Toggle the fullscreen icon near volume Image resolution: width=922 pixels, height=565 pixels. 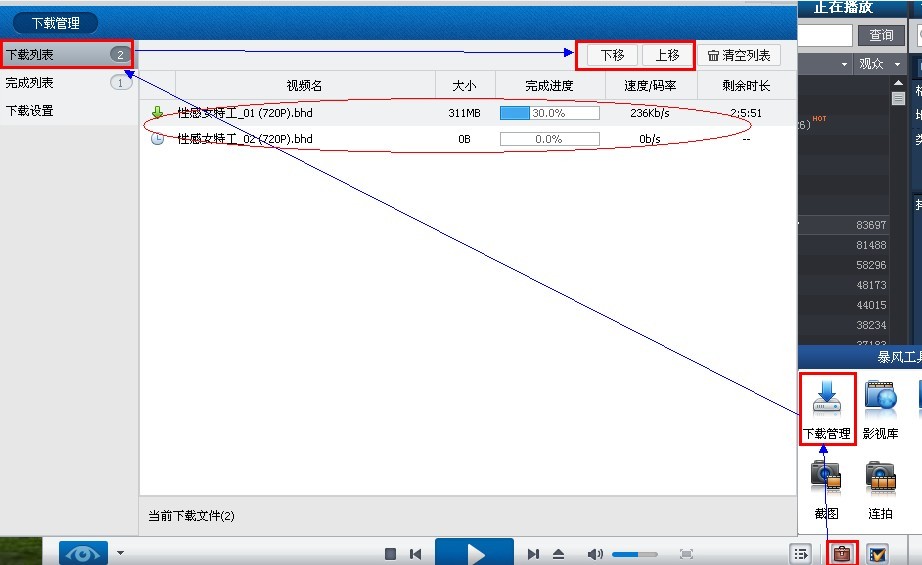[686, 554]
